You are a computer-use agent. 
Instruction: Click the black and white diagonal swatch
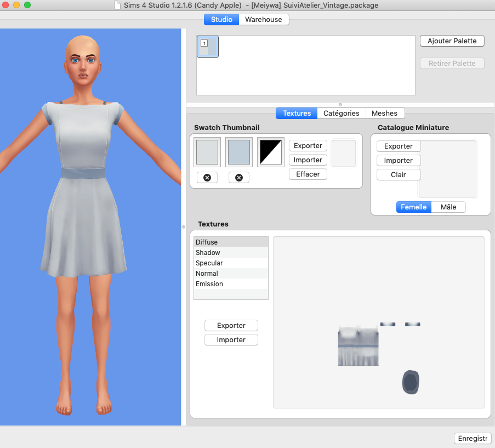click(x=271, y=152)
